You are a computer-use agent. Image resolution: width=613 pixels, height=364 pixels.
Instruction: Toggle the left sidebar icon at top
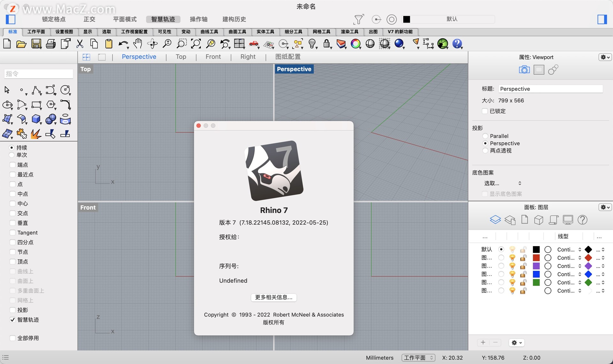(x=11, y=19)
